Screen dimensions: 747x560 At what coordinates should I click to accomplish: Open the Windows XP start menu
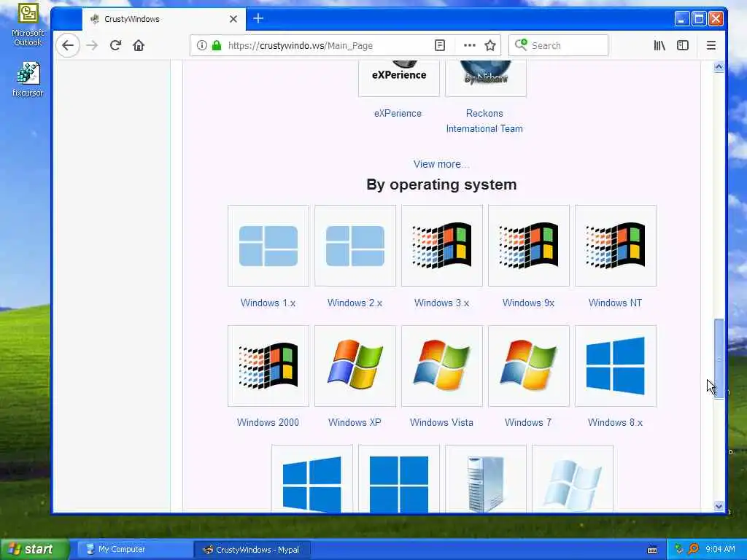click(34, 550)
